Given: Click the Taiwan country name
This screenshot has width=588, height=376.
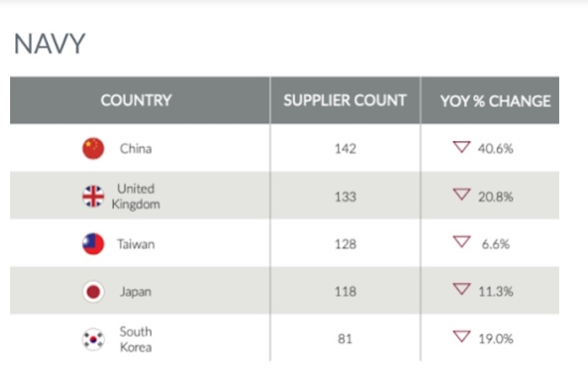Looking at the screenshot, I should coord(136,244).
